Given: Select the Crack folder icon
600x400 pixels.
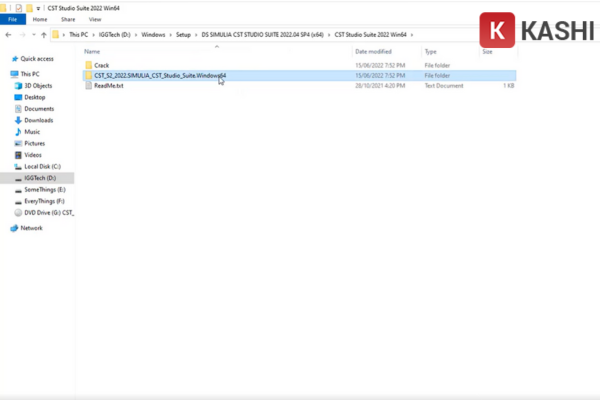Looking at the screenshot, I should click(89, 65).
